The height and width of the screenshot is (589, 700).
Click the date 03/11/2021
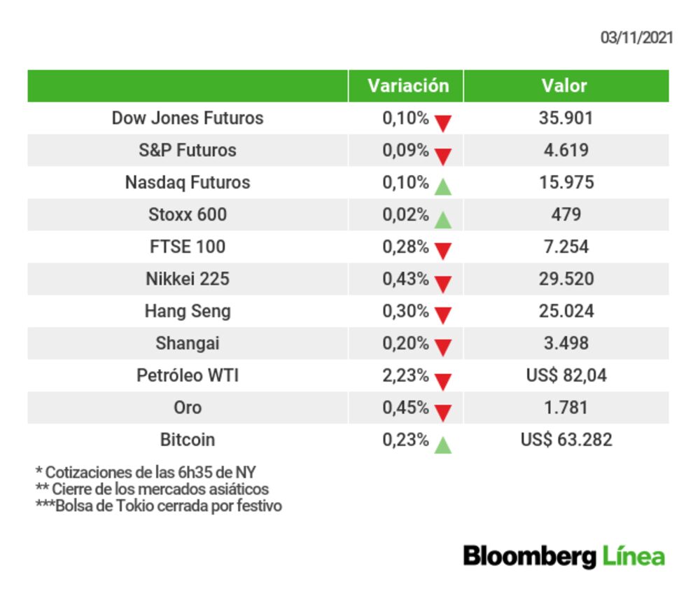click(x=636, y=38)
